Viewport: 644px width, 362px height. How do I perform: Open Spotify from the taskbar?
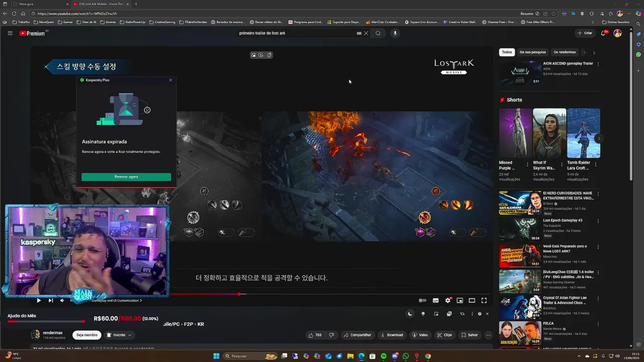pyautogui.click(x=383, y=356)
